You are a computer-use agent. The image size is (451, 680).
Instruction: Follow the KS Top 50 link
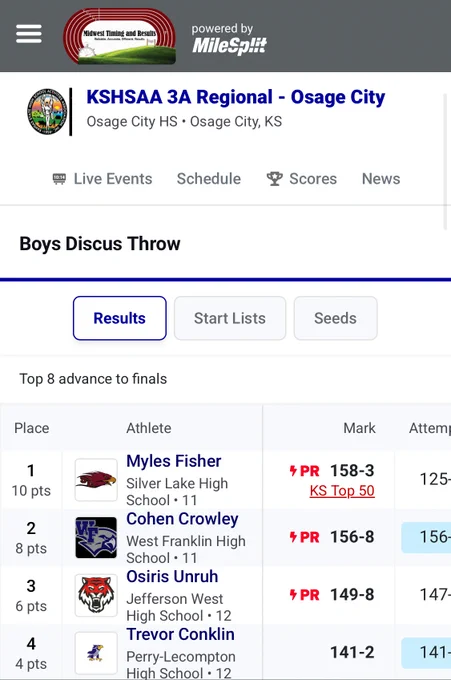(x=342, y=490)
